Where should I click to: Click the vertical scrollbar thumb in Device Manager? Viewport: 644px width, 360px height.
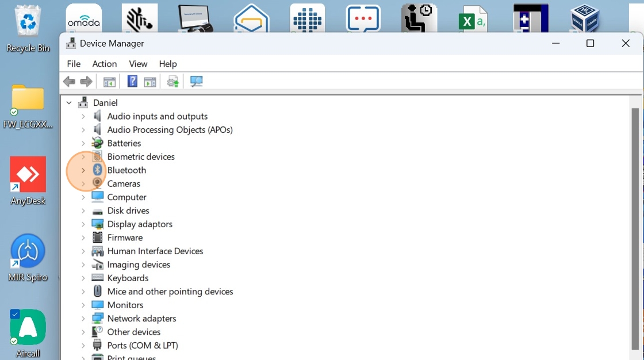click(635, 228)
